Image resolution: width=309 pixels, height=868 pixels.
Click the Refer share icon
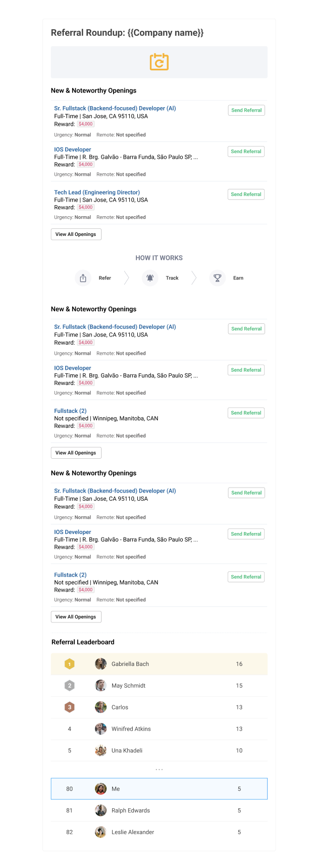click(x=83, y=278)
